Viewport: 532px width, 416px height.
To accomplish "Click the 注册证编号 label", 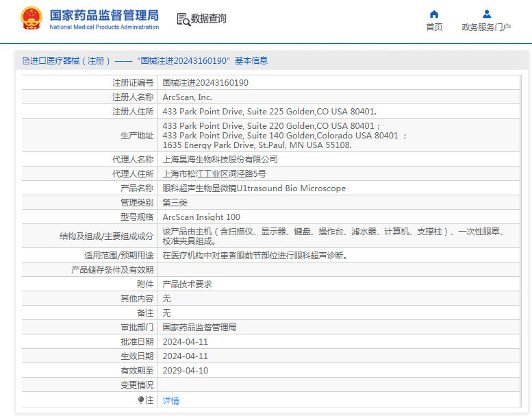I will pyautogui.click(x=133, y=82).
